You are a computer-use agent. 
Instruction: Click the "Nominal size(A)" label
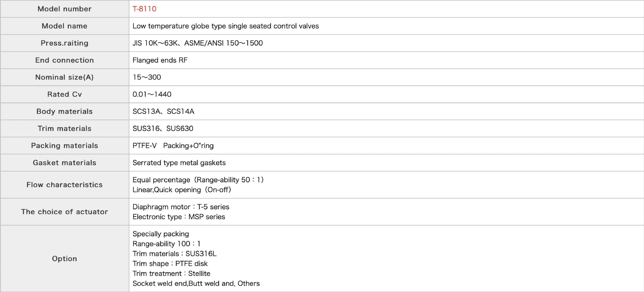pyautogui.click(x=64, y=77)
